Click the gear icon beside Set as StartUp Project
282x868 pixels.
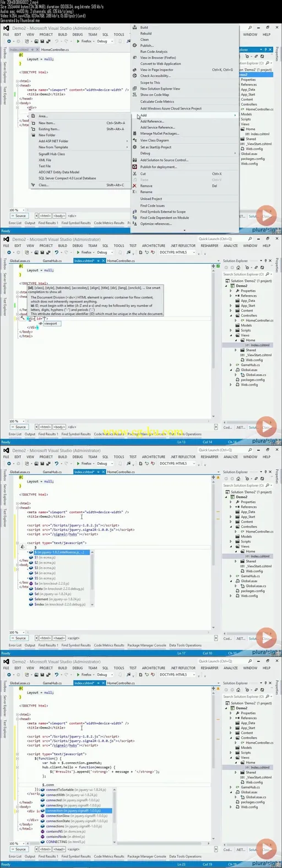click(x=135, y=147)
